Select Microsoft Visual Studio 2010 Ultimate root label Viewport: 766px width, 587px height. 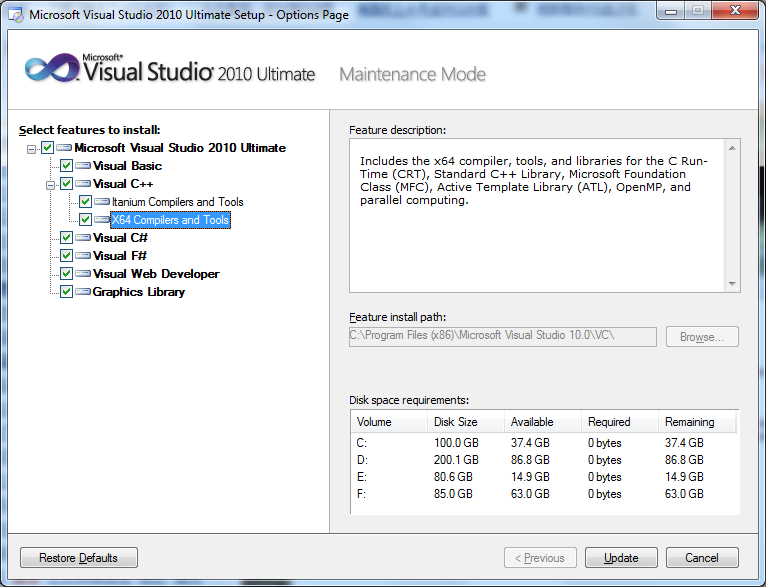pyautogui.click(x=180, y=147)
